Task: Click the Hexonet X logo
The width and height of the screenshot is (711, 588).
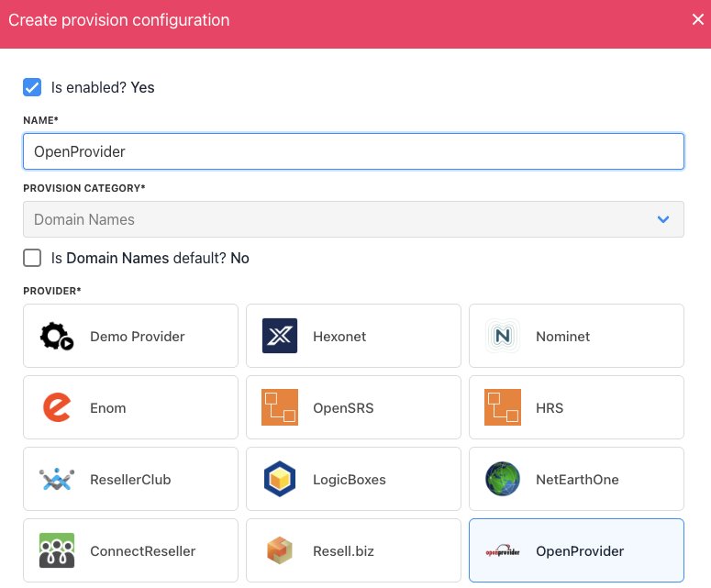Action: point(280,336)
